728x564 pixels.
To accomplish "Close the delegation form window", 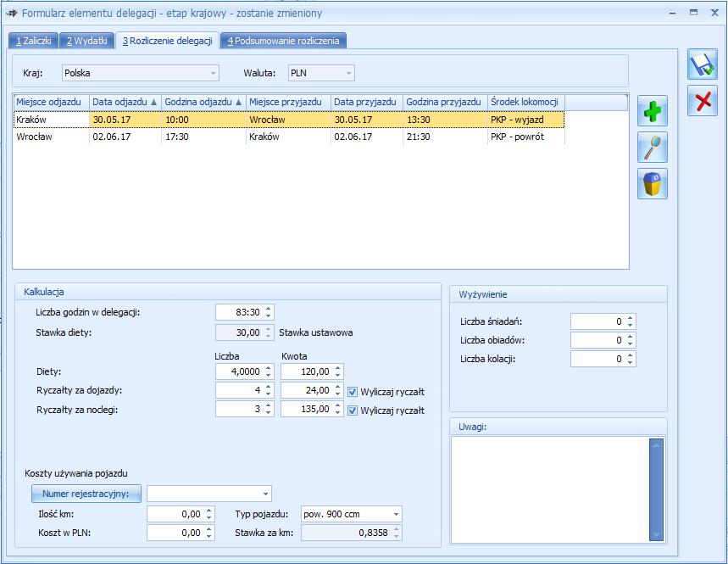I will [715, 13].
